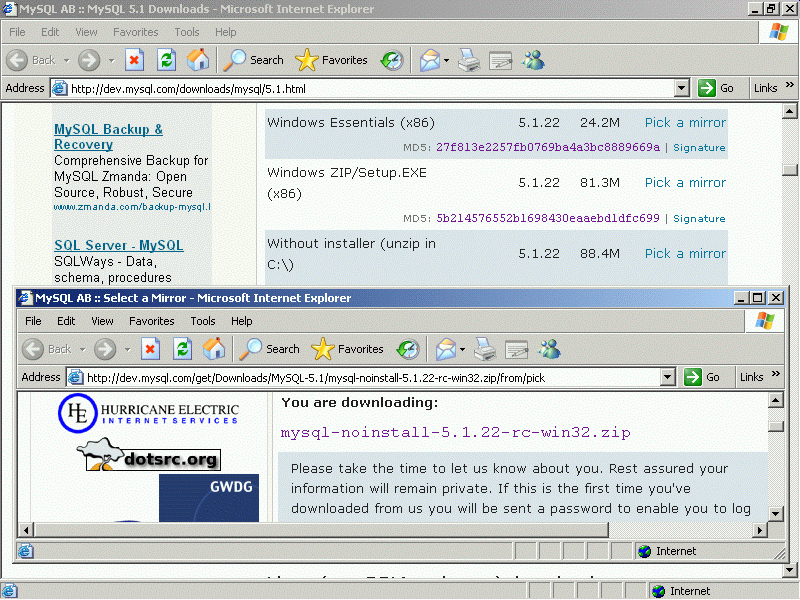Open History icon in MySQL 5.1 Downloads window
The height and width of the screenshot is (600, 800).
(392, 60)
